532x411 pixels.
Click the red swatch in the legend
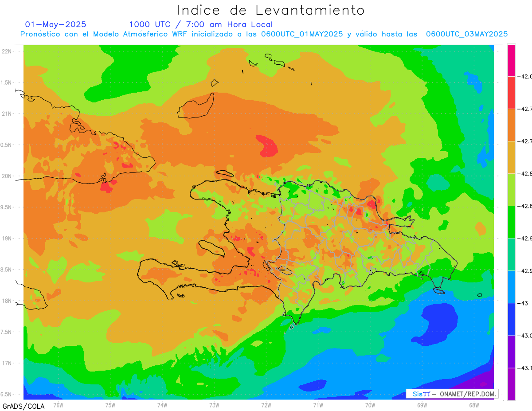pyautogui.click(x=511, y=93)
